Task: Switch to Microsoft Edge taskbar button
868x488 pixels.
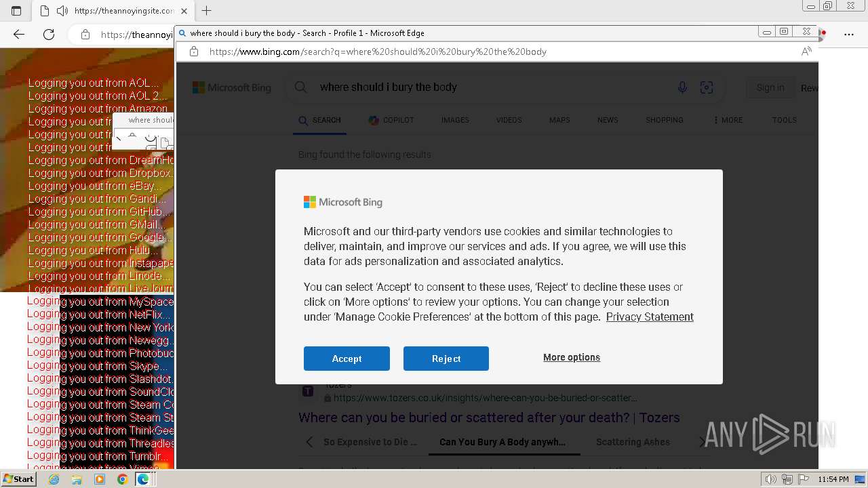Action: point(144,479)
